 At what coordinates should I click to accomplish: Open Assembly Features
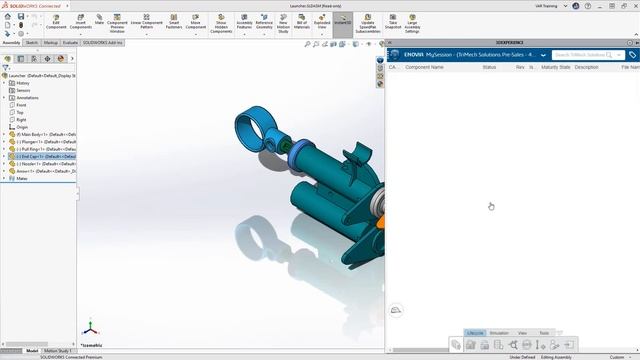point(244,22)
